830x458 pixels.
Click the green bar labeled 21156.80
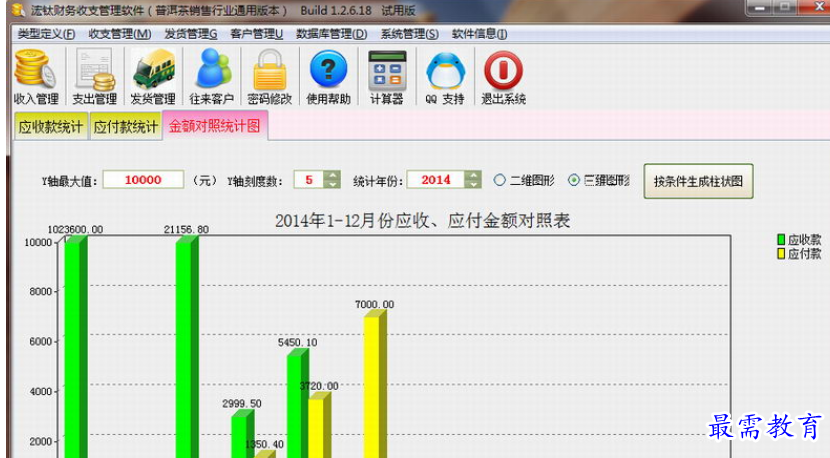pyautogui.click(x=187, y=347)
